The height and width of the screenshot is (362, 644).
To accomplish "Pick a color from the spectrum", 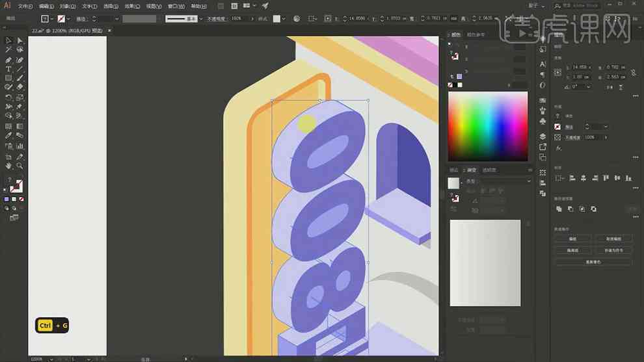I will coord(488,126).
